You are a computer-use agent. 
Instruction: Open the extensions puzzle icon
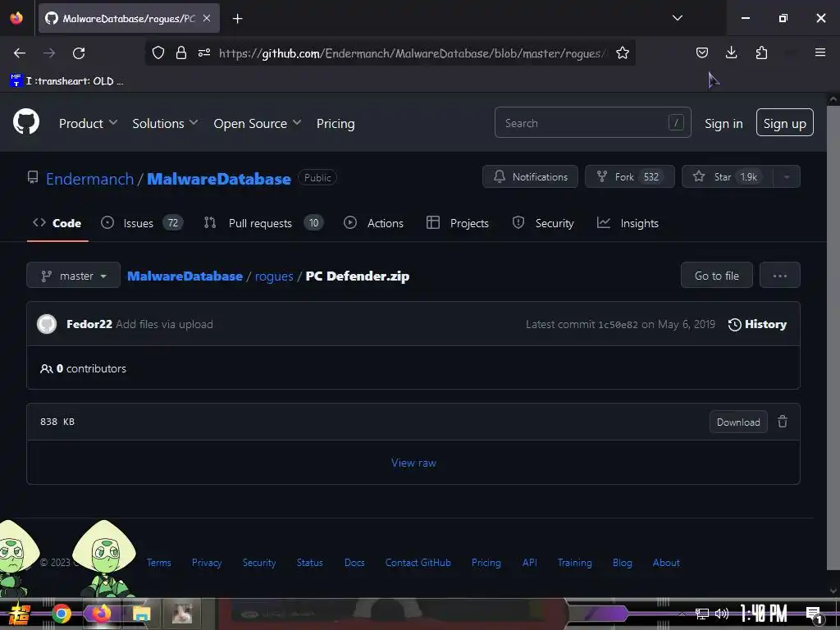[761, 52]
